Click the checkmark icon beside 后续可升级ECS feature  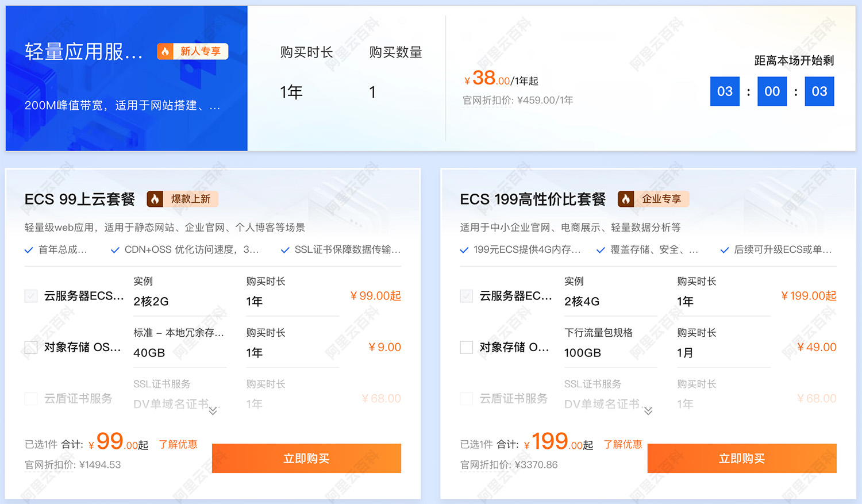click(724, 250)
